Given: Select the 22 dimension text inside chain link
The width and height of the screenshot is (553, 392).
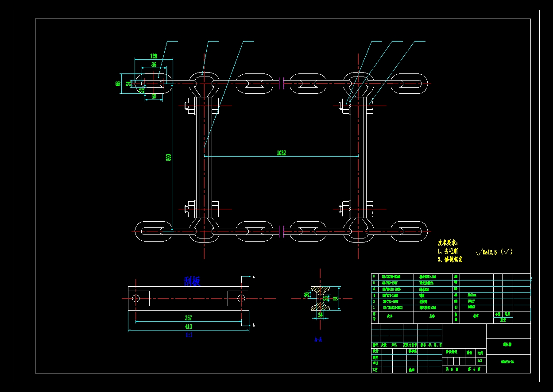Looking at the screenshot, I should click(142, 91).
